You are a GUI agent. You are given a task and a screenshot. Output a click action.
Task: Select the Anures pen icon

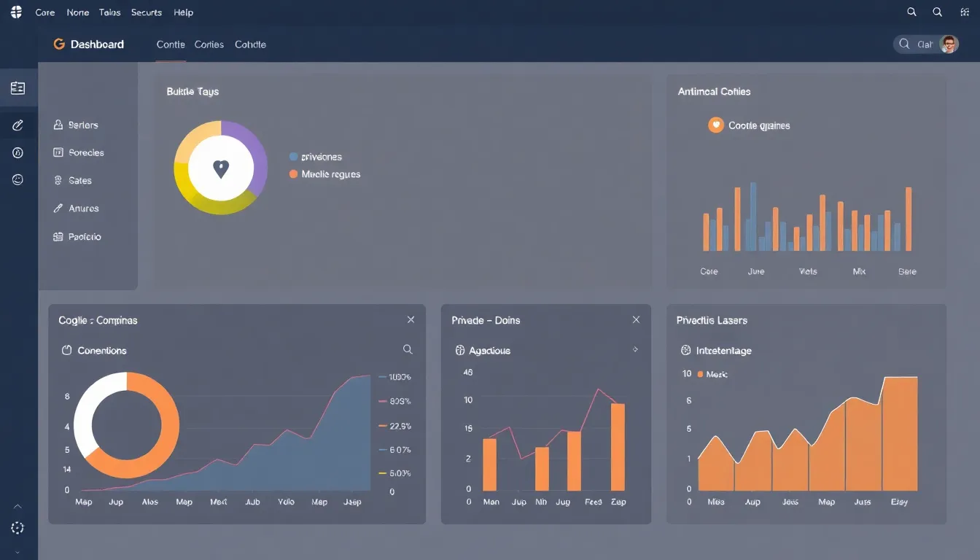58,208
